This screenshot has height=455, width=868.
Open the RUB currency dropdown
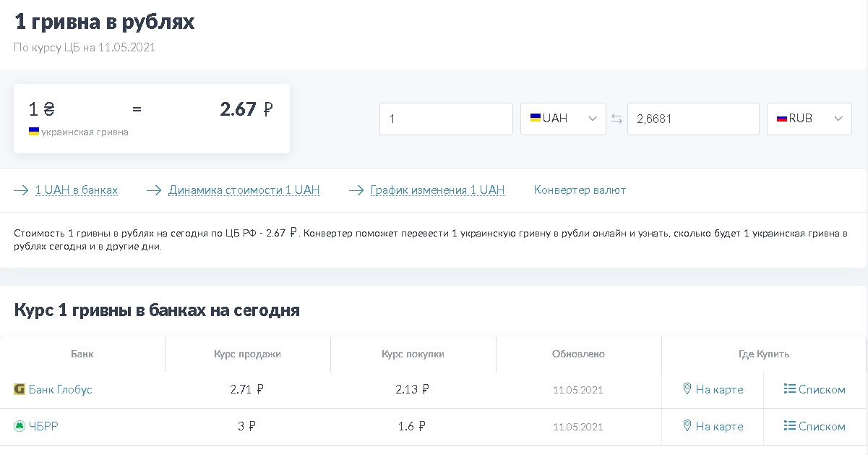(809, 119)
